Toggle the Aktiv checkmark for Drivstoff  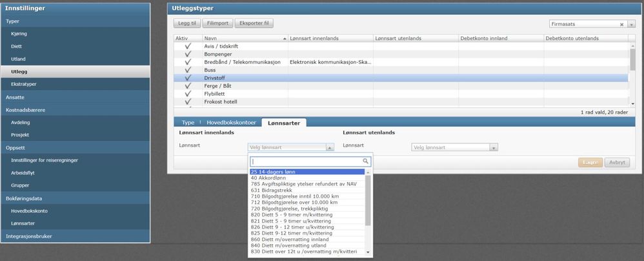coord(188,78)
